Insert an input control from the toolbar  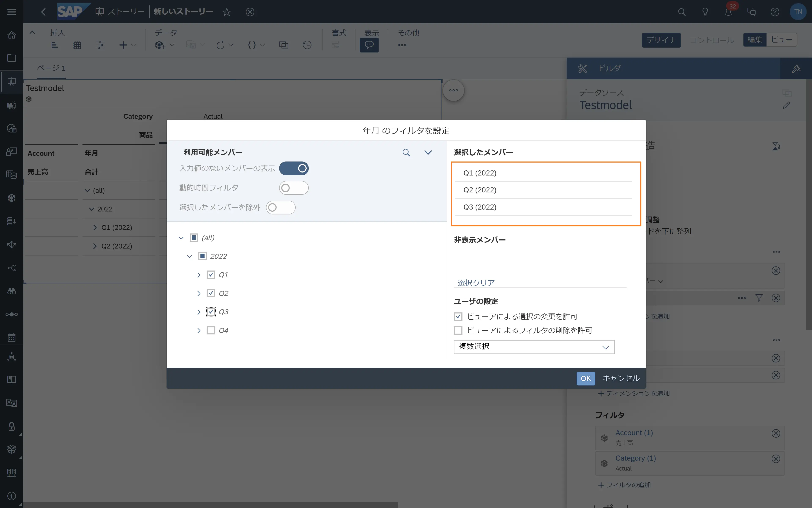(100, 45)
